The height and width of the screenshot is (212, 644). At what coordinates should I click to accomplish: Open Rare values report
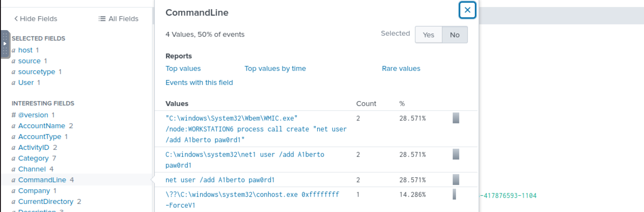tap(401, 68)
